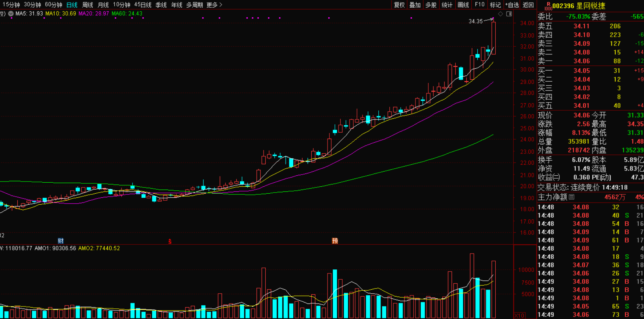Click 买一 bid price 34.05

click(581, 71)
